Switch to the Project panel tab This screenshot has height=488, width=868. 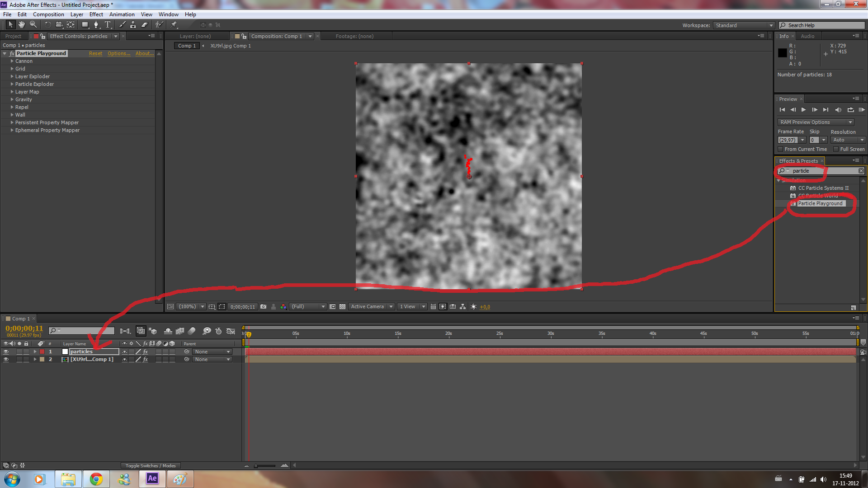tap(13, 36)
